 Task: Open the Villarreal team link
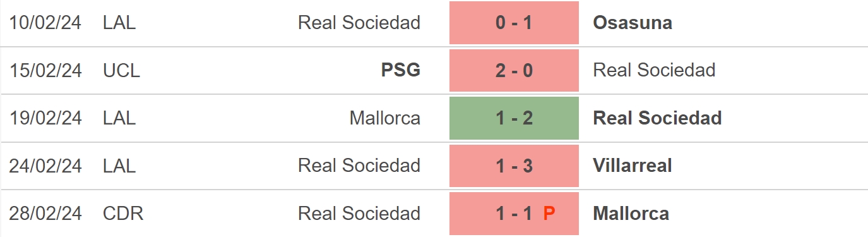coord(633,166)
